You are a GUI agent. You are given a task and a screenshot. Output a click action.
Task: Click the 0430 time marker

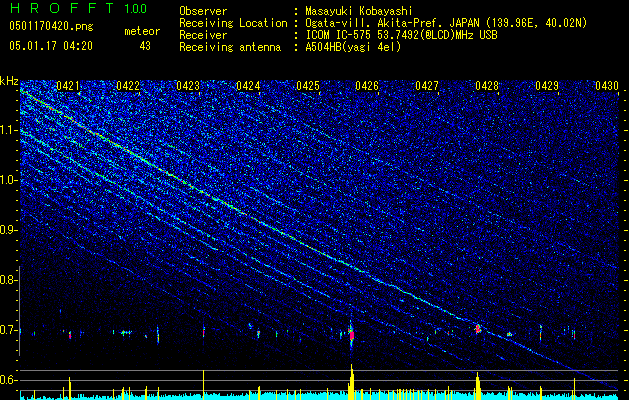point(607,85)
